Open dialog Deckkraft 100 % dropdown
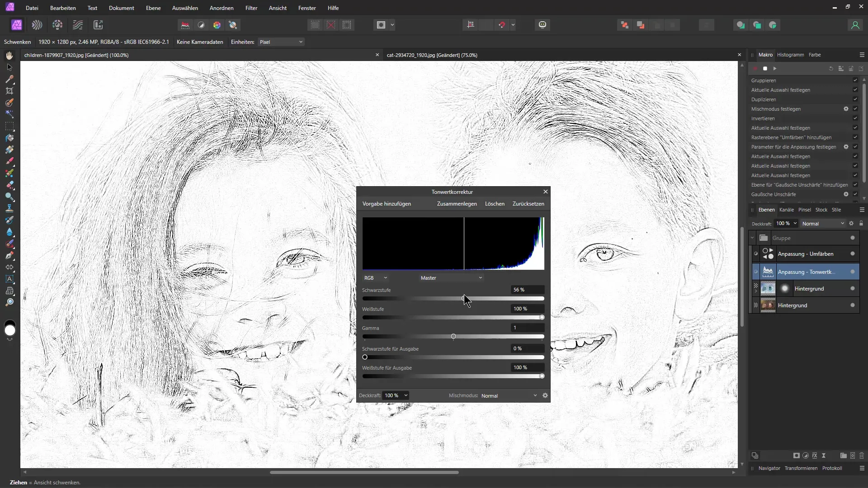868x488 pixels. tap(396, 395)
